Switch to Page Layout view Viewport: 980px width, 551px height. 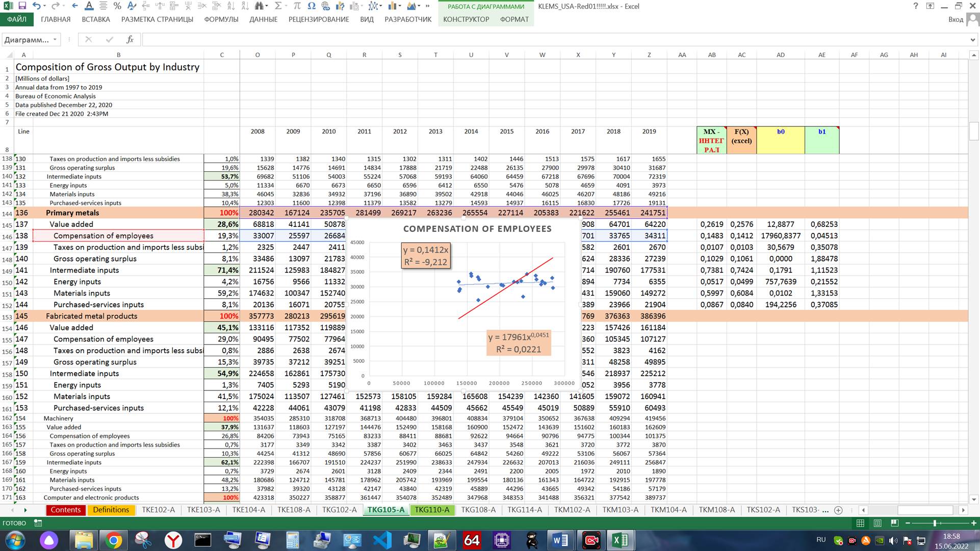(877, 523)
